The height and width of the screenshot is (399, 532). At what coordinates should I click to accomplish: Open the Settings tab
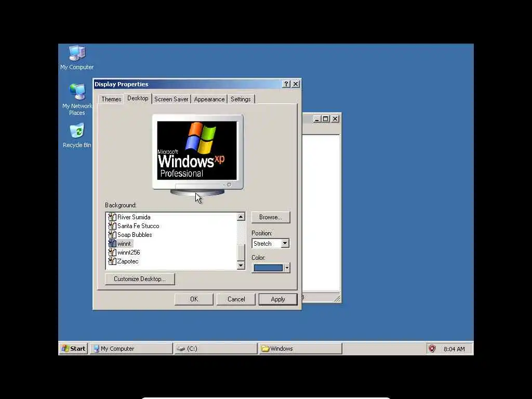click(x=241, y=99)
